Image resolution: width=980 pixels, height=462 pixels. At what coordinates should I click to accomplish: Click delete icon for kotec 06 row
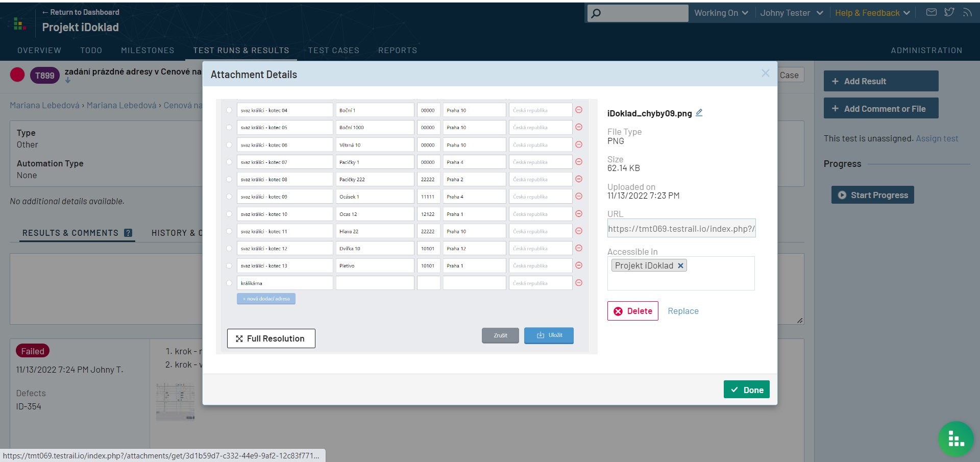pyautogui.click(x=579, y=144)
